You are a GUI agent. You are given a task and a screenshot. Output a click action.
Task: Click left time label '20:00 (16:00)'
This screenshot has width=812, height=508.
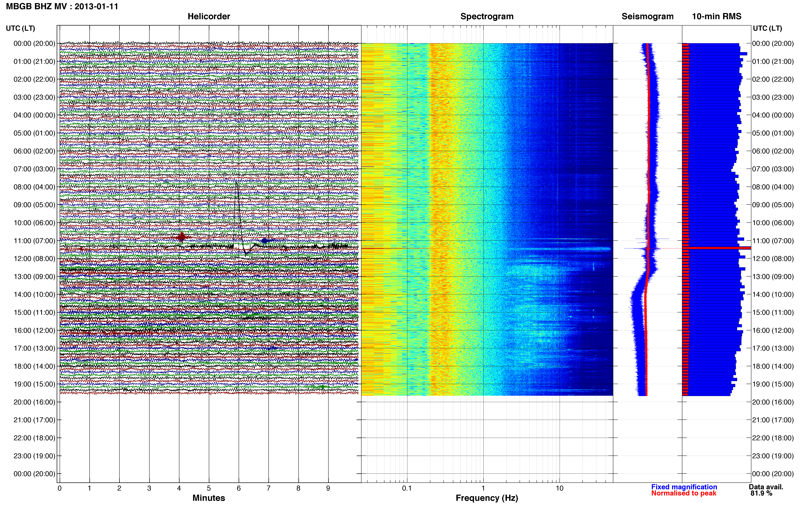coord(34,402)
